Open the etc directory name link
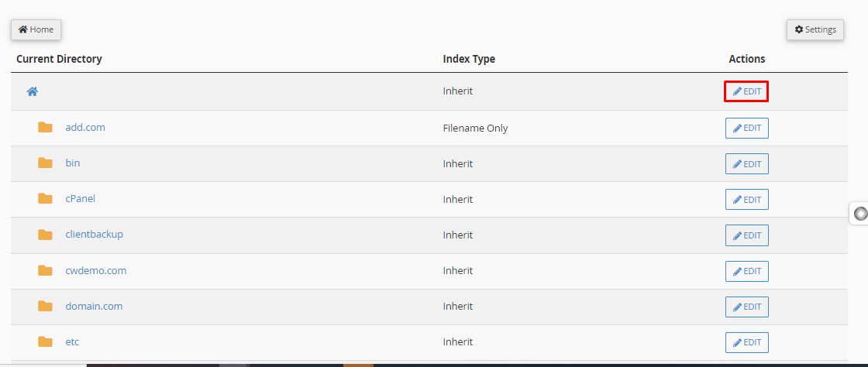This screenshot has width=868, height=367. coord(72,342)
